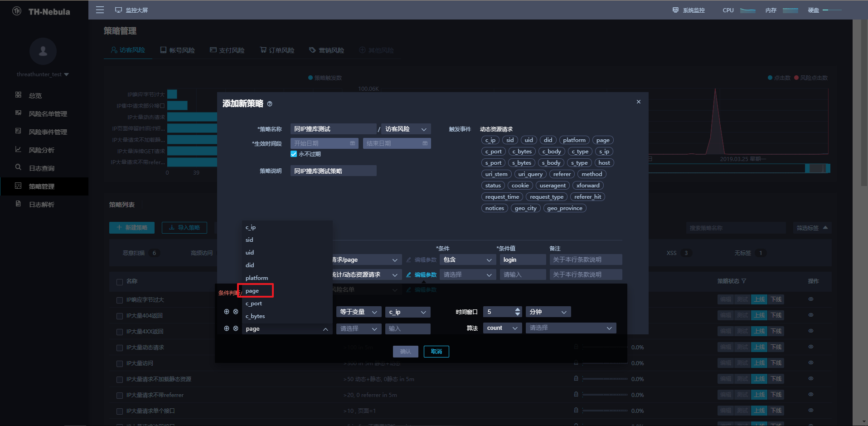Image resolution: width=868 pixels, height=426 pixels.
Task: Check the IP大量请求不带referrer row checkbox
Action: pos(120,396)
